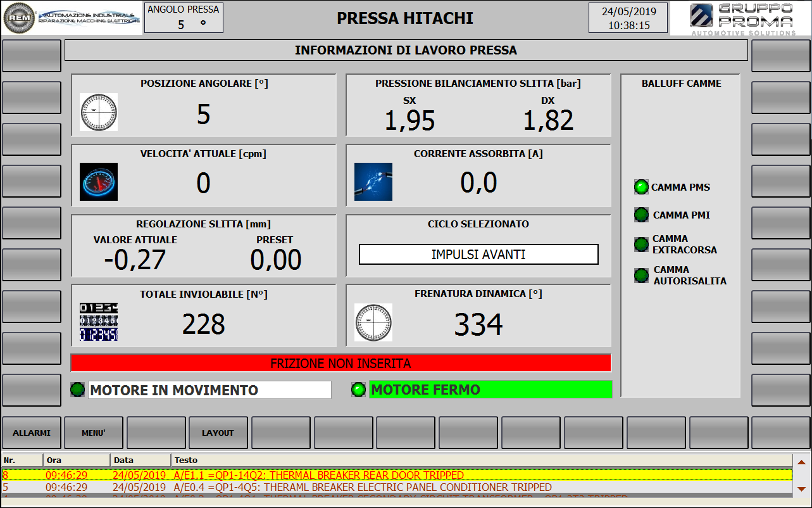Screen dimensions: 812x508
Task: Click the Pressione Bilanciamento Slitta [bar] label
Action: coord(478,84)
